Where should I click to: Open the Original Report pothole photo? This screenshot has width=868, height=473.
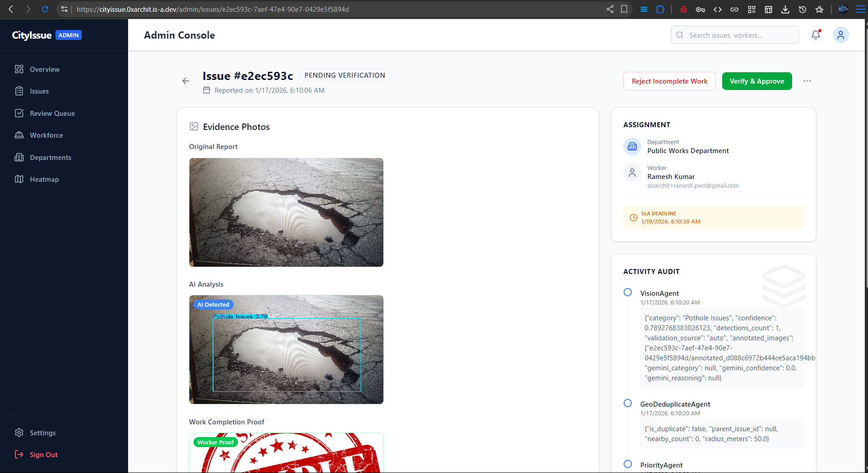(x=286, y=212)
